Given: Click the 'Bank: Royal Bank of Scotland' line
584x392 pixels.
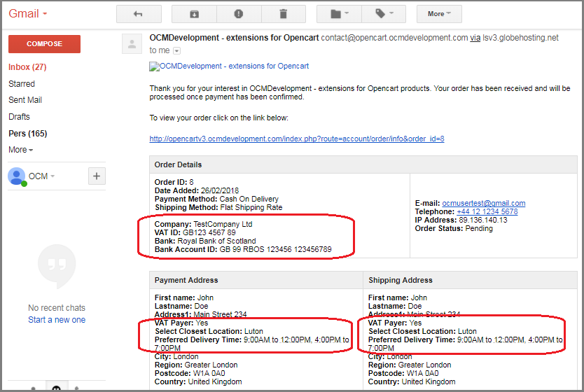Looking at the screenshot, I should (205, 241).
